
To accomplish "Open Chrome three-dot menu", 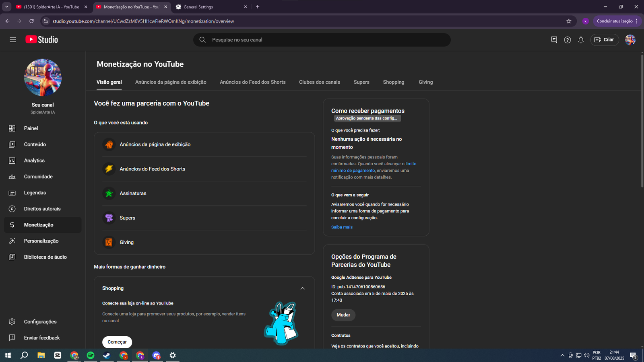I will [x=637, y=21].
